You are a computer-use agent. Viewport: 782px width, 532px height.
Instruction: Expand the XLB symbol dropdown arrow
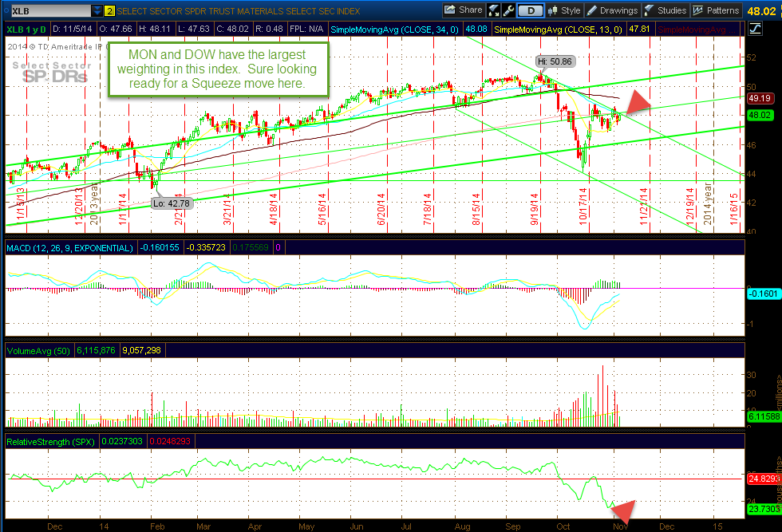click(97, 11)
